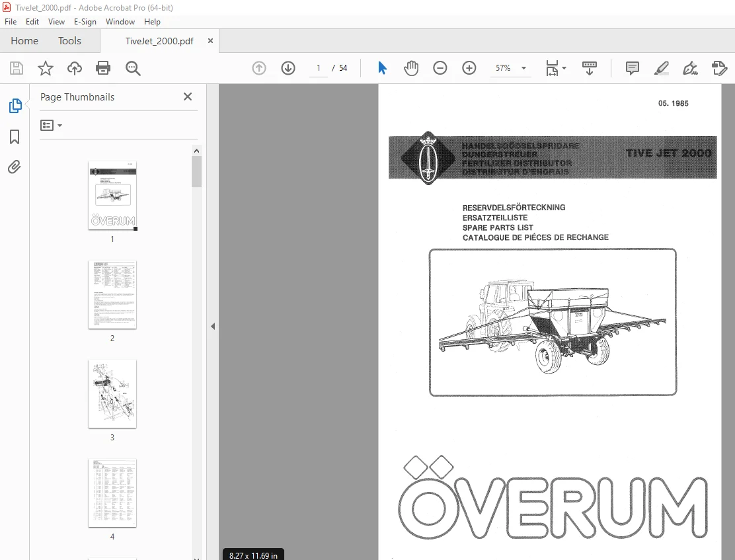The height and width of the screenshot is (560, 735).
Task: Show the Page Thumbnails panel icon
Action: 15,106
